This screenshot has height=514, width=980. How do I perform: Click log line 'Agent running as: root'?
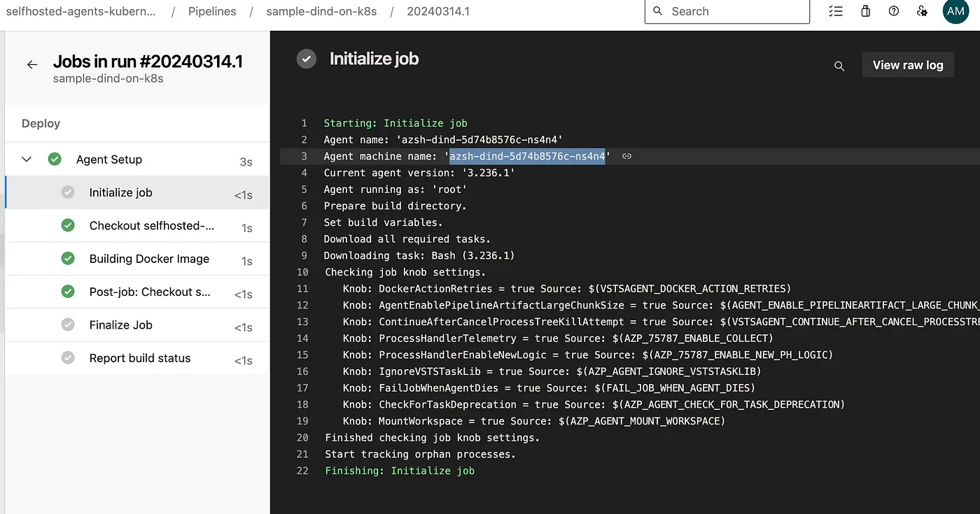click(x=395, y=190)
